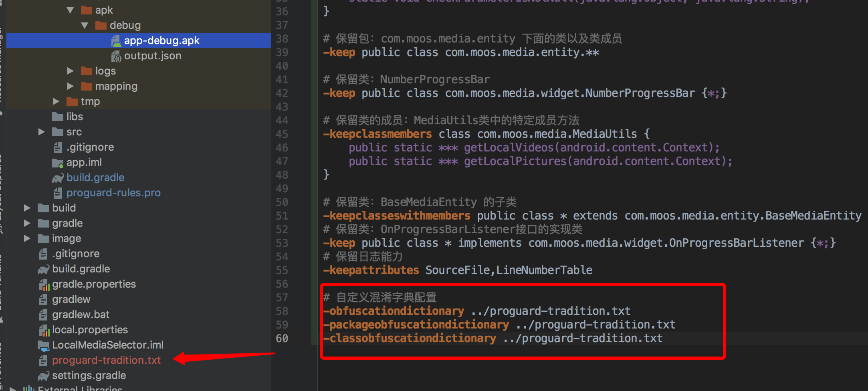Expand the image folder arrow

click(x=27, y=238)
